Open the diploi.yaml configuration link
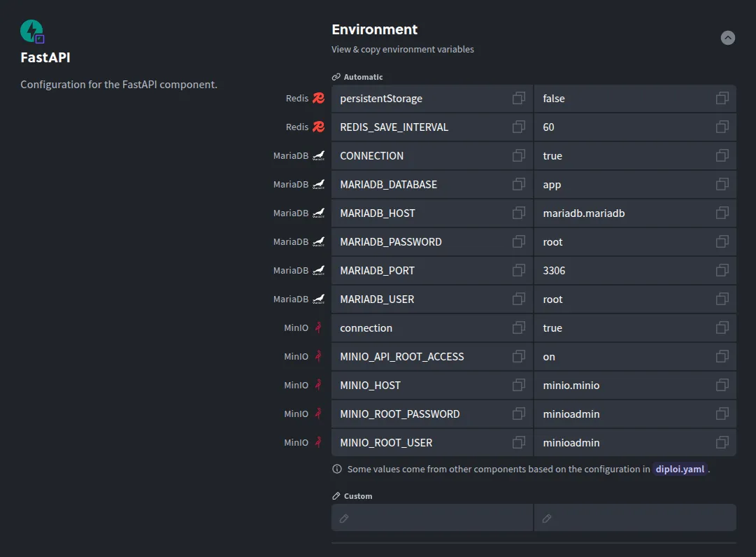 click(679, 469)
